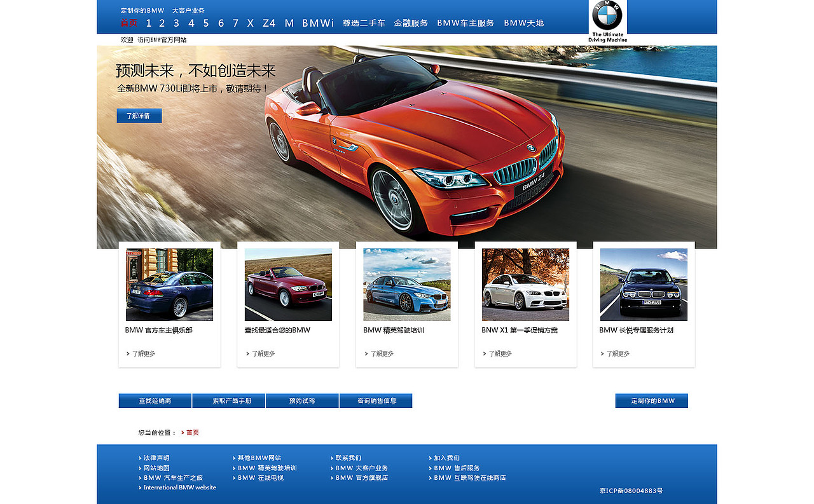Click BMW 长悦专属服务计划 title

point(636,330)
